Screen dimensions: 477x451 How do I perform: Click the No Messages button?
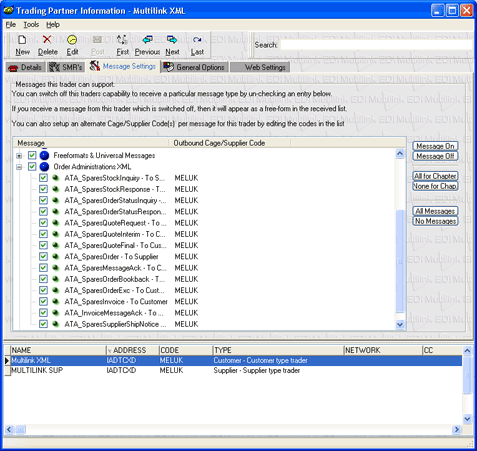[x=435, y=221]
